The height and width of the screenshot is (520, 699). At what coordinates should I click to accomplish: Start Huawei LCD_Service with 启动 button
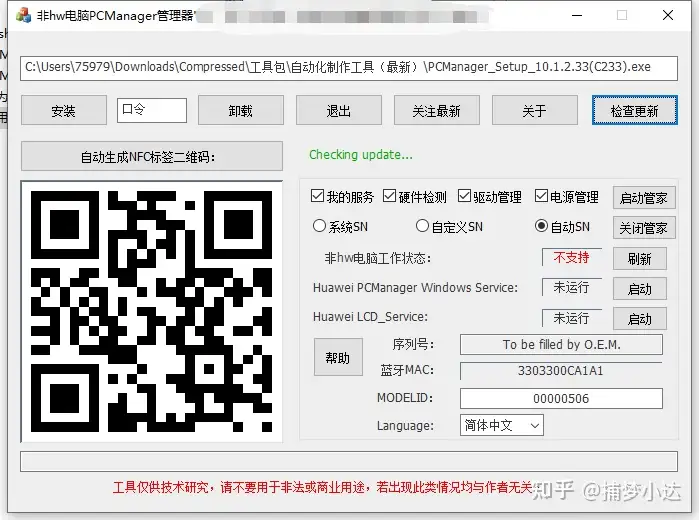(x=640, y=319)
